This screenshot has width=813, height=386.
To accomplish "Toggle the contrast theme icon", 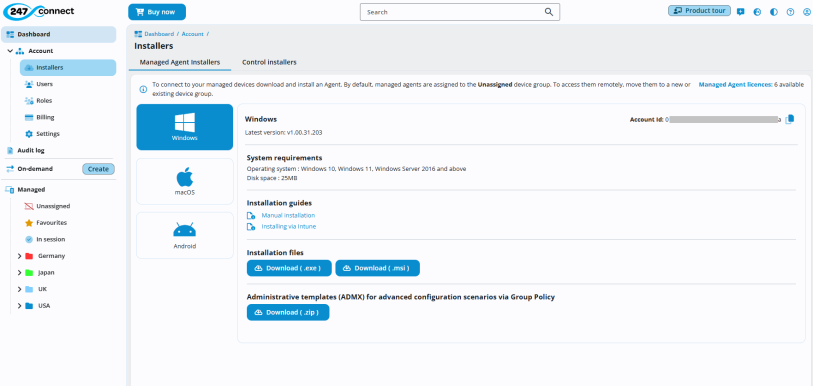I will (774, 12).
